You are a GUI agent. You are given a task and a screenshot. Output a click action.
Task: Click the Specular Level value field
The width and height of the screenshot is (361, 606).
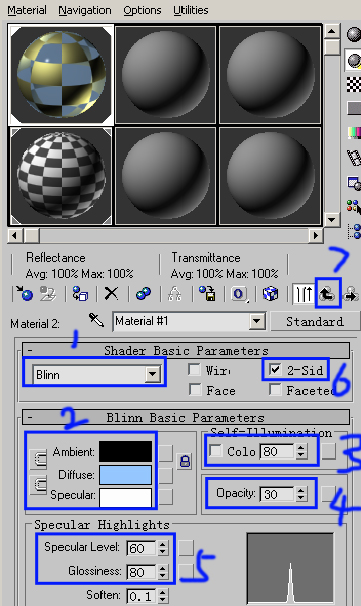point(142,548)
